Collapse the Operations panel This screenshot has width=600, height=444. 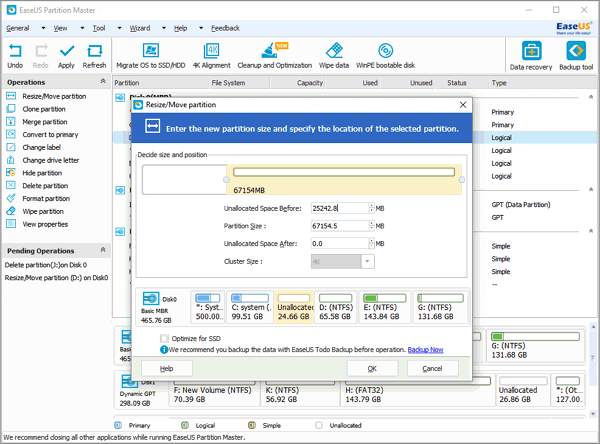point(103,81)
